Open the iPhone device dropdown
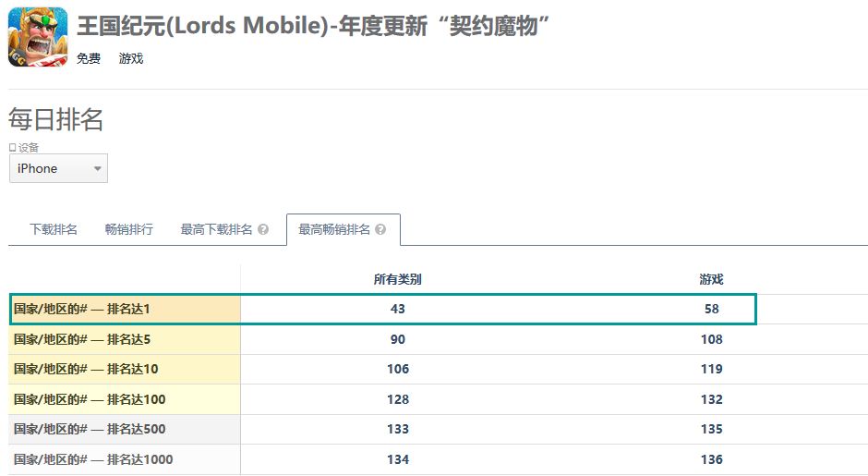Screen dimensions: 868x476 tap(58, 168)
